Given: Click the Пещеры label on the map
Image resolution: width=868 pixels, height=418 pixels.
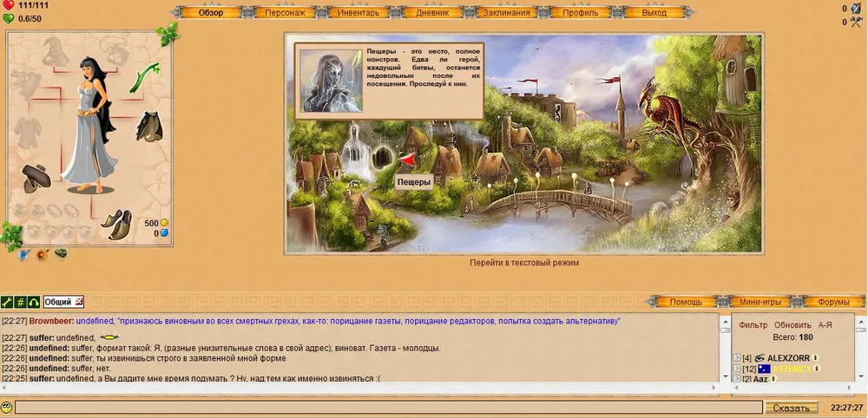Looking at the screenshot, I should (414, 182).
